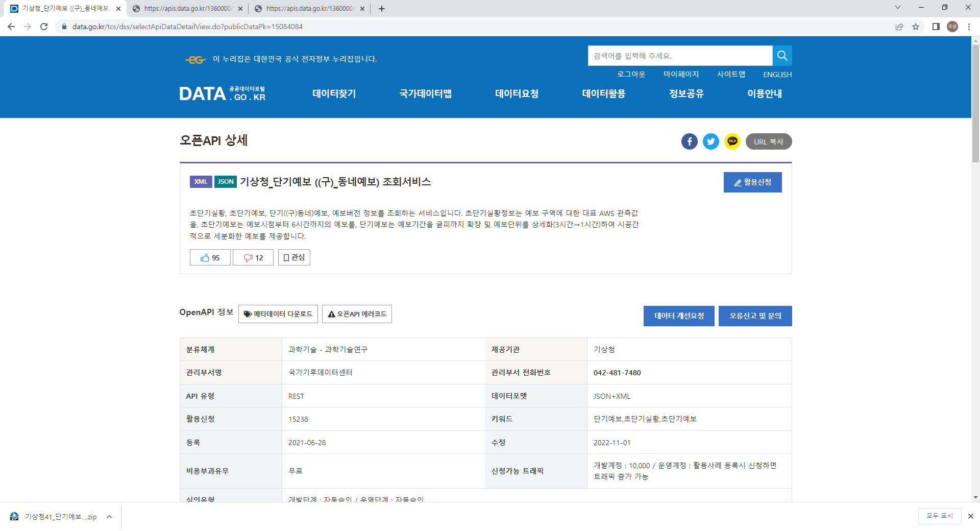Go to 마이페이지

click(x=681, y=74)
